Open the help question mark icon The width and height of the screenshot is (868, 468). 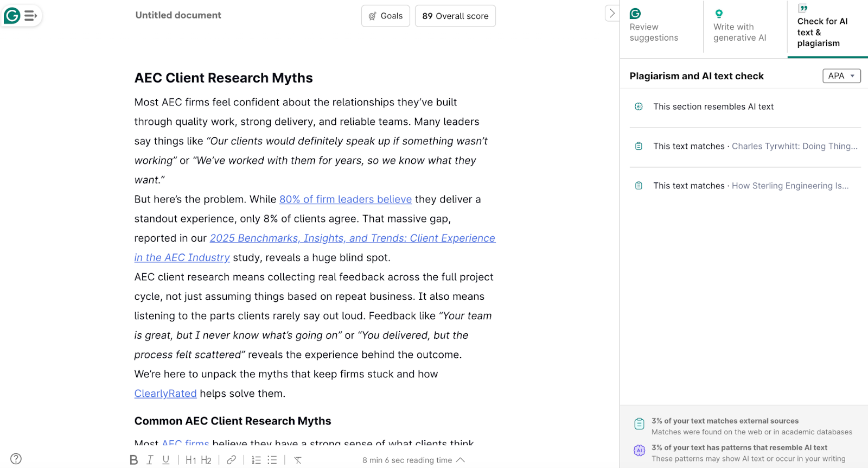[x=16, y=459]
